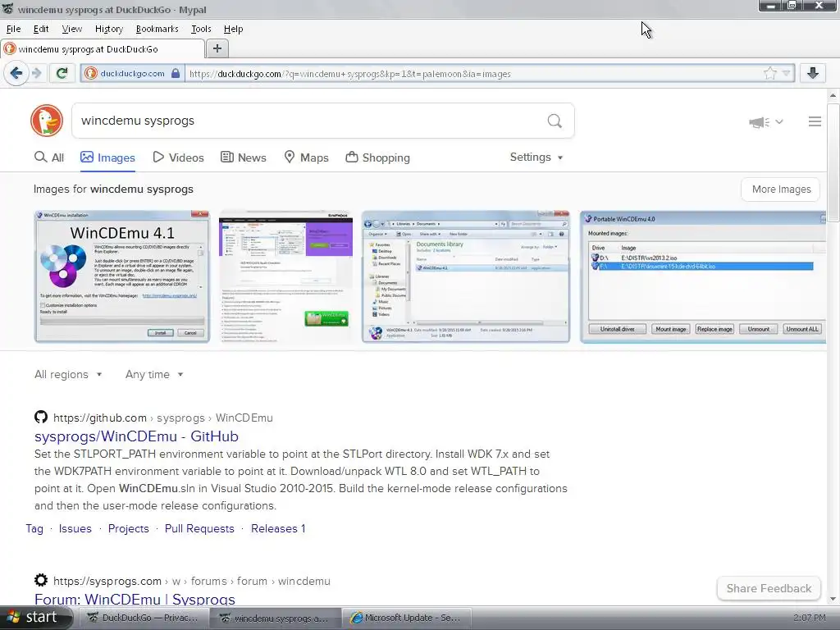
Task: Open new tab with plus button
Action: (217, 48)
